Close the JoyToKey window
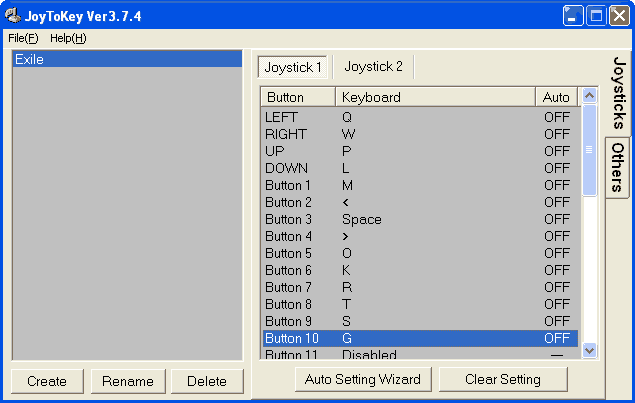Image resolution: width=635 pixels, height=403 pixels. coord(620,16)
